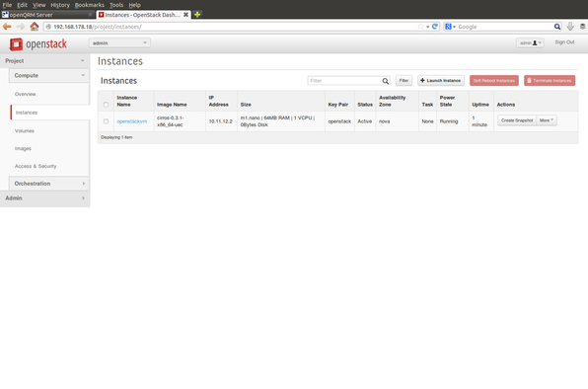Reload the page with the refresh icon
Screen dimensions: 588x389
(x=435, y=27)
